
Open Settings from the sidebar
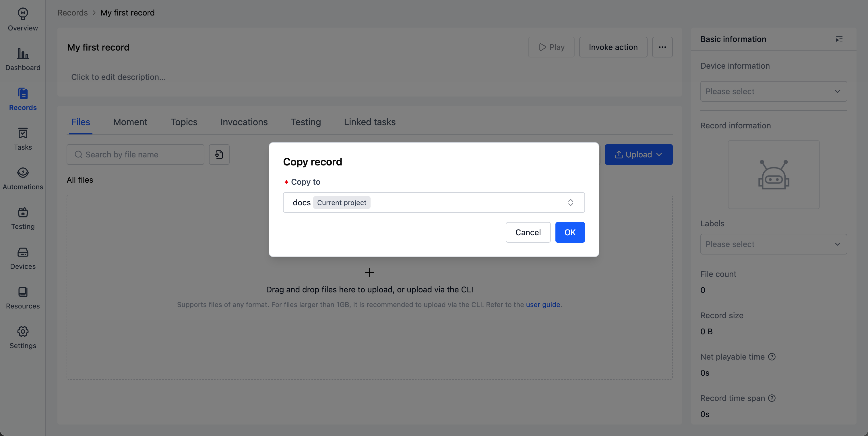[23, 337]
